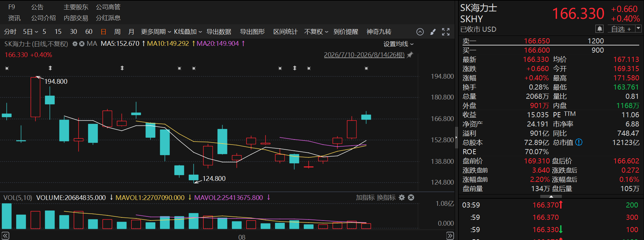The height and width of the screenshot is (240, 644).
Task: Select the 15-minute K-line period
Action: (x=58, y=32)
